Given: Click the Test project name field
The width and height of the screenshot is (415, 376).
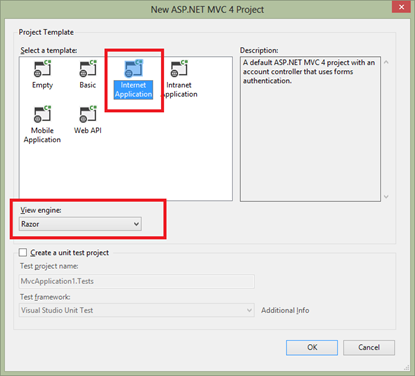Looking at the screenshot, I should (x=137, y=281).
